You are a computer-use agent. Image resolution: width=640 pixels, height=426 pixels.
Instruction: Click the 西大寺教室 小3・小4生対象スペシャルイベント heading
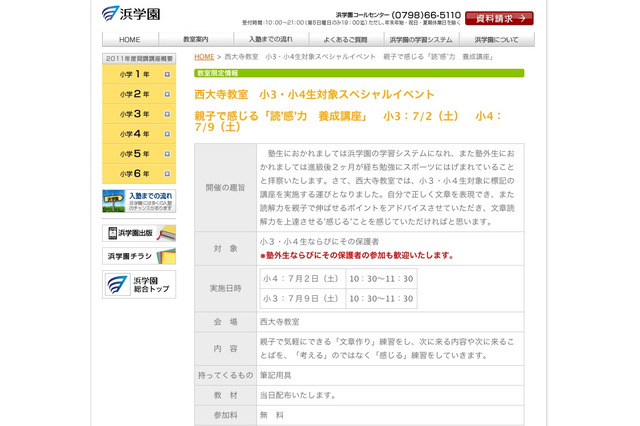point(314,94)
